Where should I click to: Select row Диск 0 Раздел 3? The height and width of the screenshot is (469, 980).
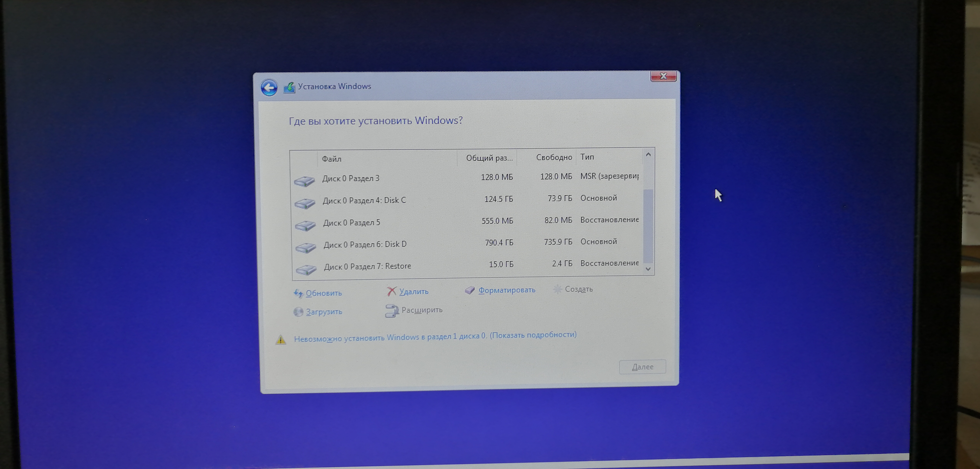(x=467, y=178)
